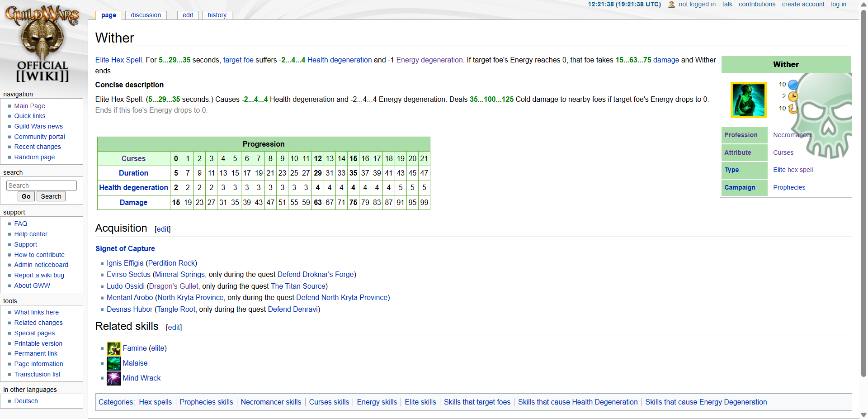Viewport: 868px width, 419px height.
Task: Open Prophecies campaign link in infobox
Action: [789, 187]
